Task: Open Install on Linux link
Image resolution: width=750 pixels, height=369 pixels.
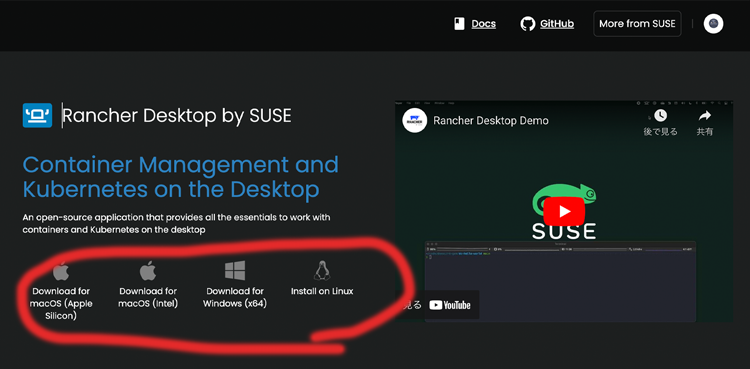Action: pos(322,291)
